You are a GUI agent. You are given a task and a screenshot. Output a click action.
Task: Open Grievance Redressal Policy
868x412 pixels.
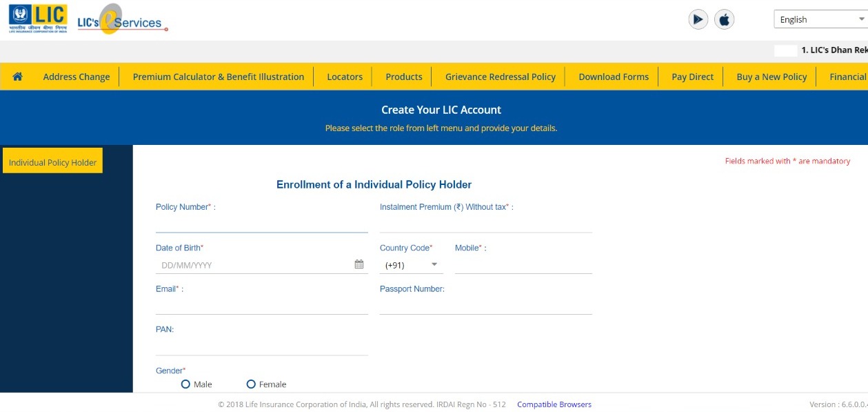click(x=501, y=77)
